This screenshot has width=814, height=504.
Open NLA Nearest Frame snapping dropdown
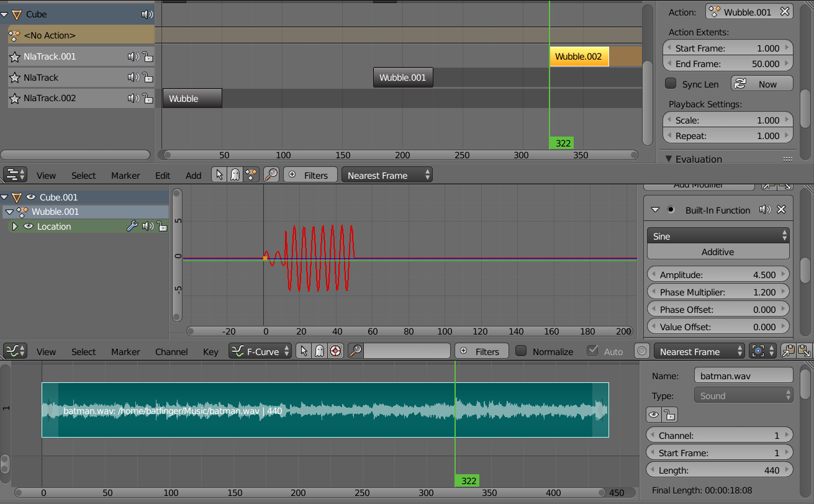click(387, 175)
